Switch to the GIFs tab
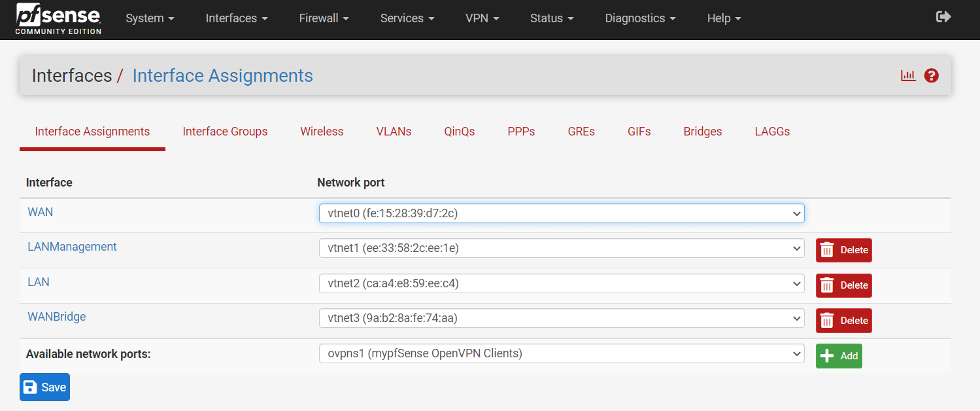Image resolution: width=980 pixels, height=411 pixels. point(639,132)
